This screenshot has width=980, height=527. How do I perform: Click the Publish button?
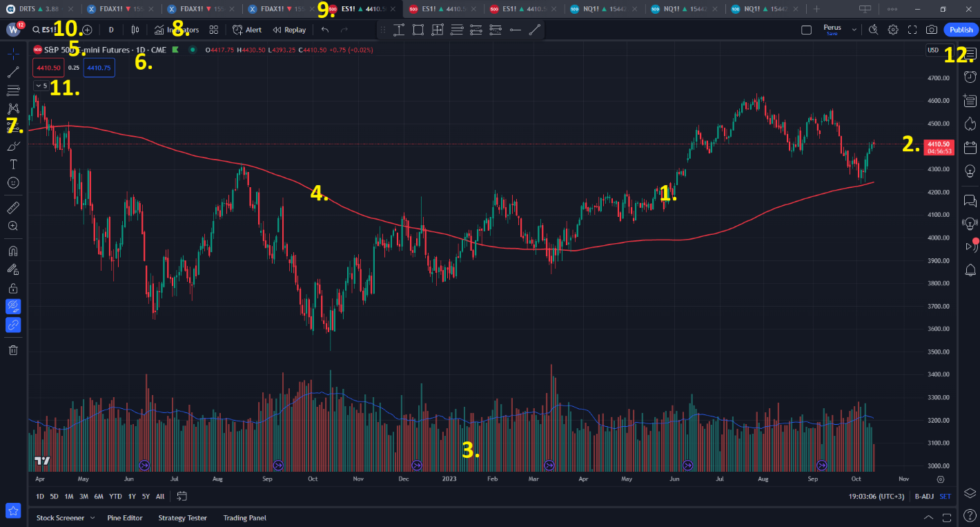[961, 30]
